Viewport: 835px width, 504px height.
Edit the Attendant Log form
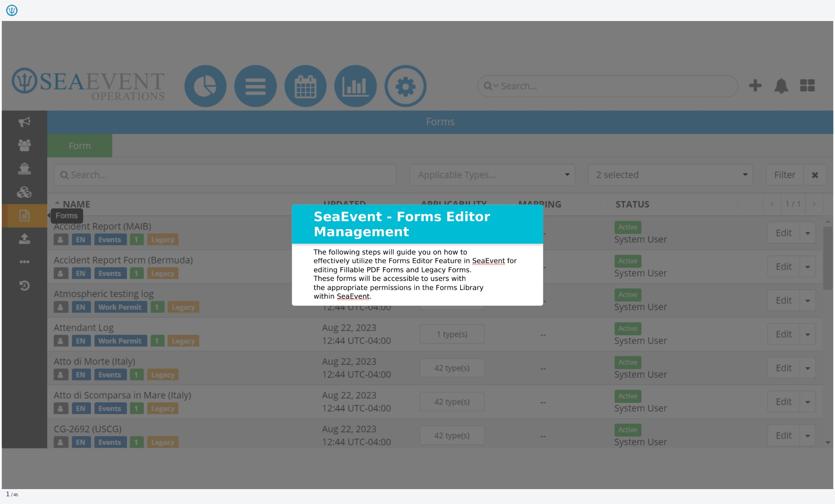click(784, 334)
